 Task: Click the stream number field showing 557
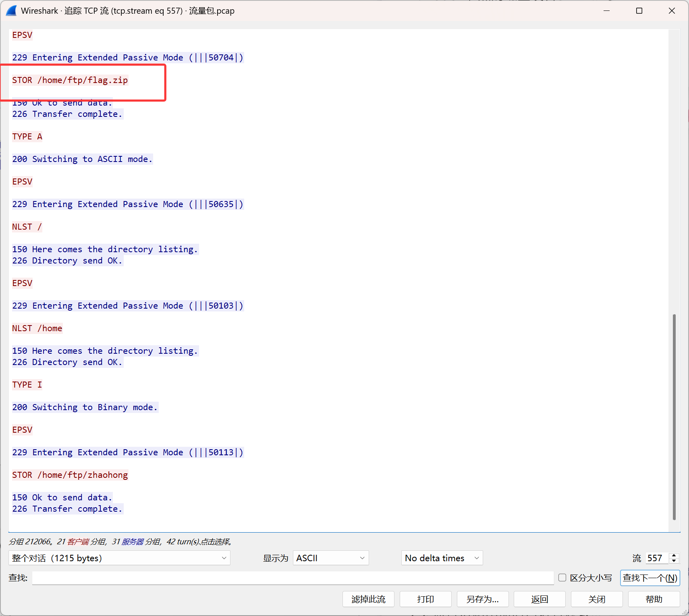(x=657, y=558)
